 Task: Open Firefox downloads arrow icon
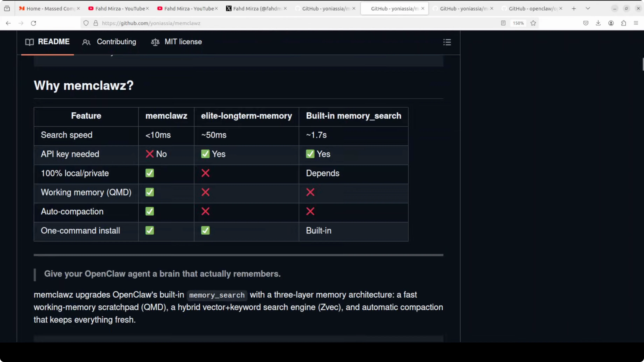coord(598,23)
